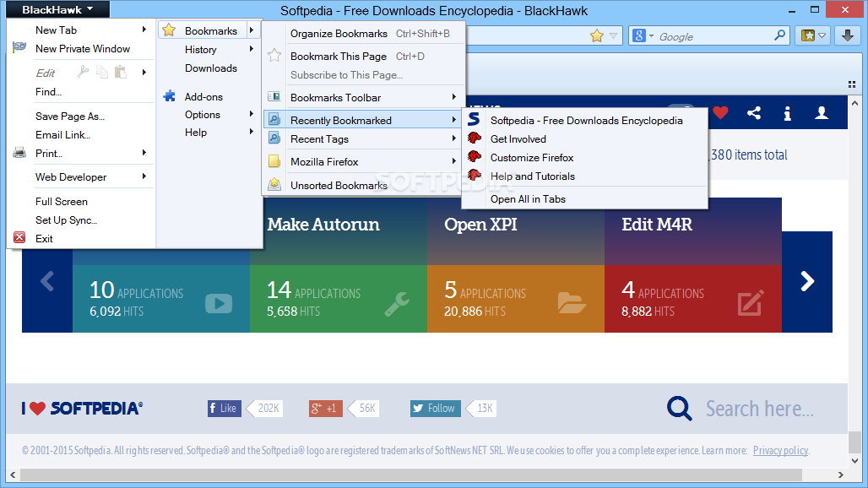Image resolution: width=868 pixels, height=488 pixels.
Task: Choose Email Link... menu item
Action: click(62, 135)
